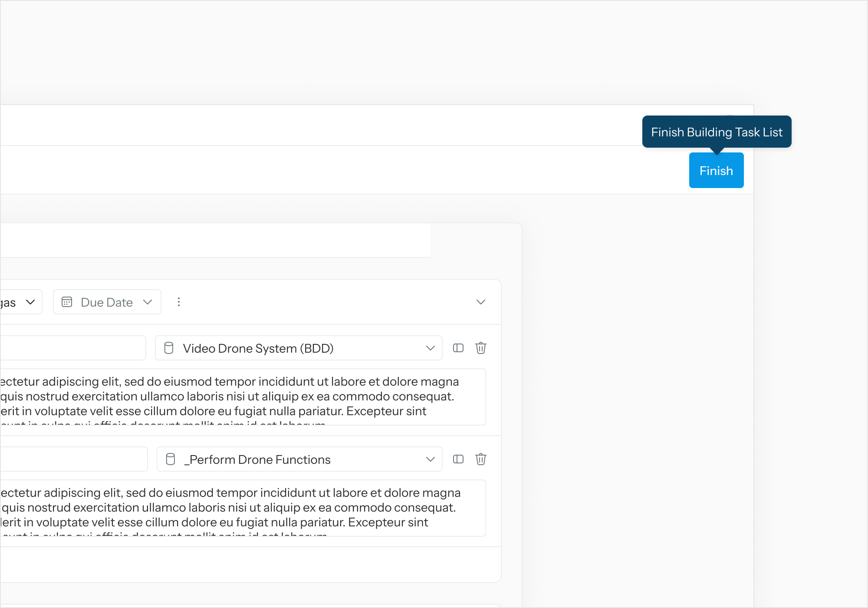Open the Due Date dropdown
This screenshot has width=868, height=608.
[x=107, y=302]
